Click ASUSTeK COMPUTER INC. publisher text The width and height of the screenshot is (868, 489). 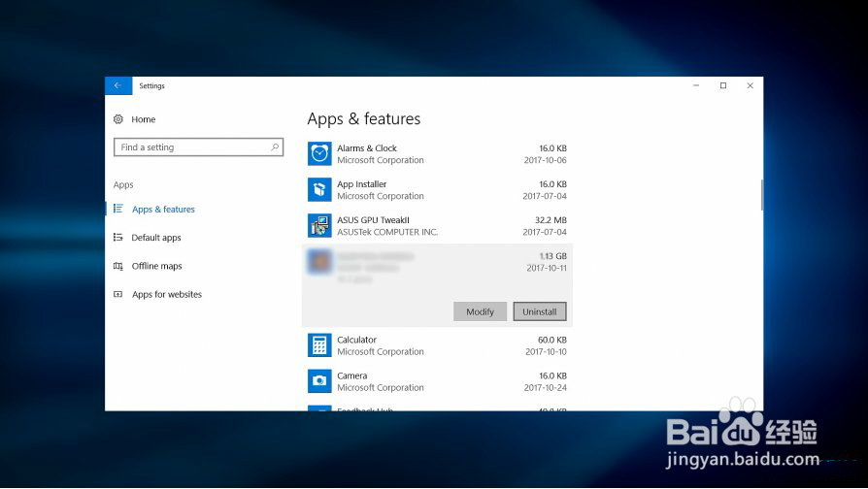coord(387,232)
